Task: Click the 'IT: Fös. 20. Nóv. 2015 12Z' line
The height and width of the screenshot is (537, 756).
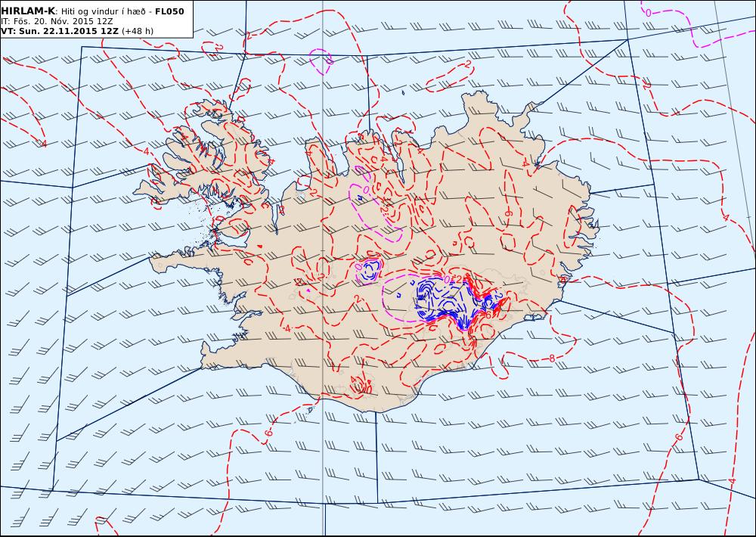Action: (57, 21)
